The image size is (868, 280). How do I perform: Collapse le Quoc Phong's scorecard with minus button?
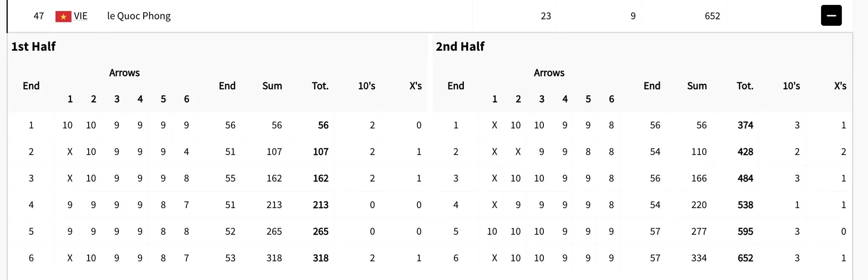831,15
